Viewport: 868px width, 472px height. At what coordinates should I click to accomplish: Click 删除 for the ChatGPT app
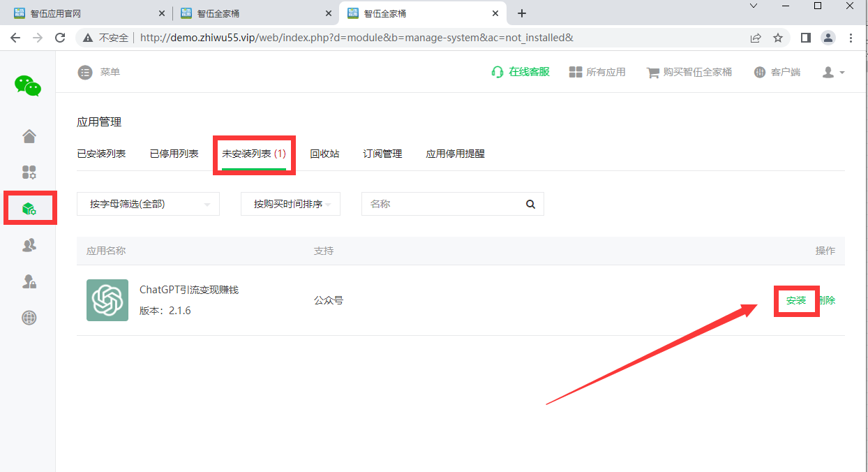pos(826,300)
